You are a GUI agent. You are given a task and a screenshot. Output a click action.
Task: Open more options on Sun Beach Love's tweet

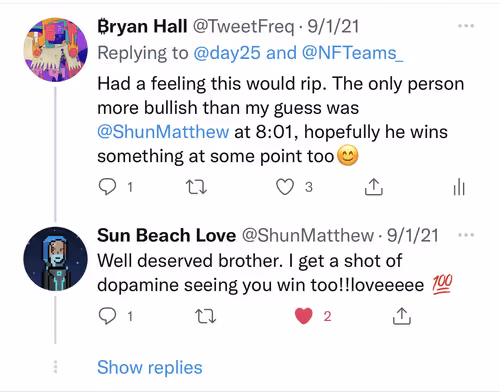(466, 235)
